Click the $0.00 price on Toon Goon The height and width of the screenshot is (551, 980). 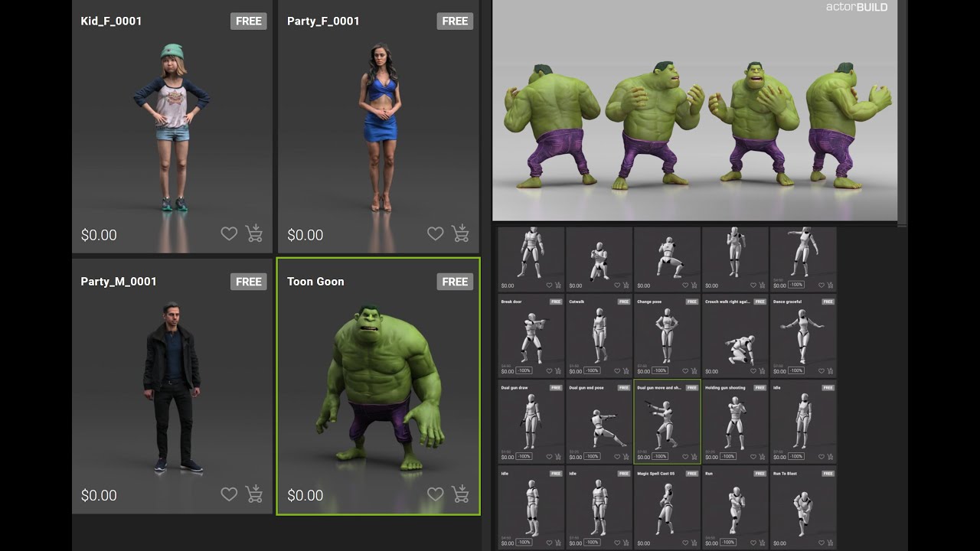(x=305, y=495)
